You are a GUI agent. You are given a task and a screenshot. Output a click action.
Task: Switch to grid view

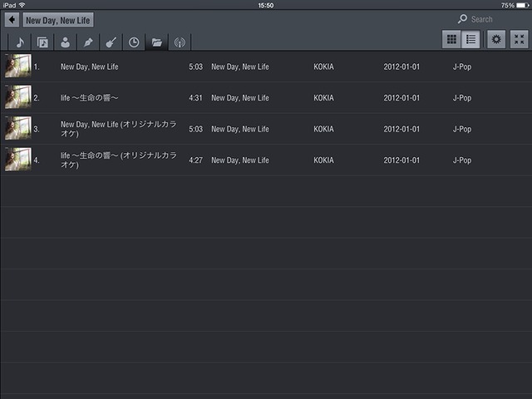point(451,40)
